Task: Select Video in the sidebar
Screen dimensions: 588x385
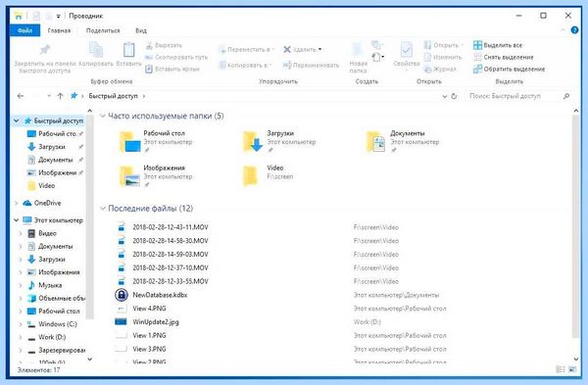Action: pos(41,186)
